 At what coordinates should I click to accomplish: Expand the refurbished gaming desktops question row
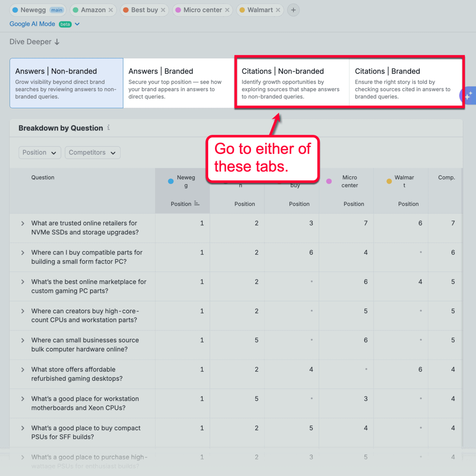click(x=23, y=369)
